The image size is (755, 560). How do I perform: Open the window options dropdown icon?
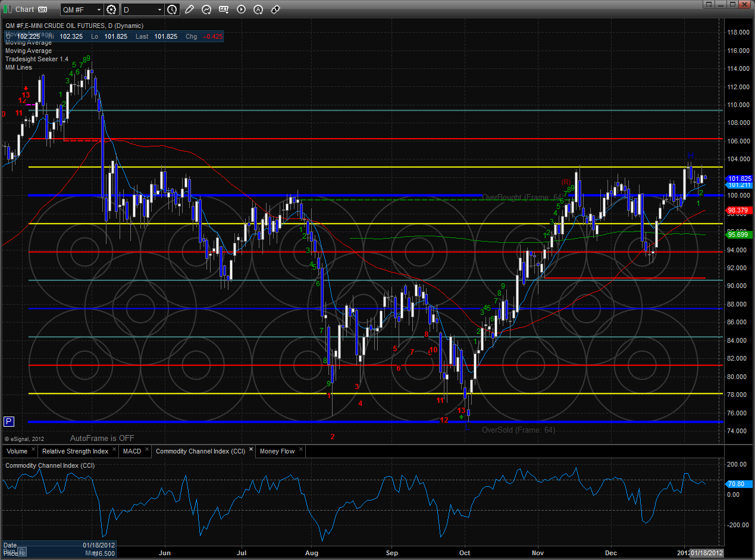click(708, 5)
